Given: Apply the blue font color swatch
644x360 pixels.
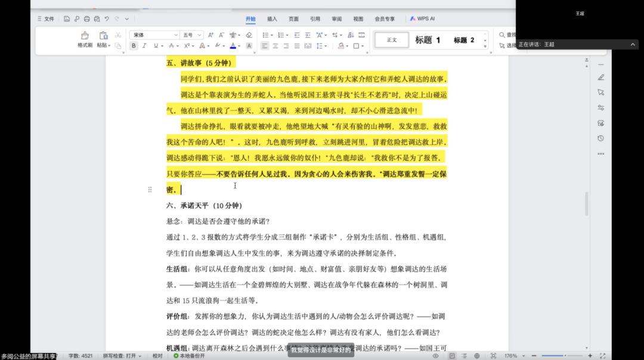Looking at the screenshot, I should (233, 46).
